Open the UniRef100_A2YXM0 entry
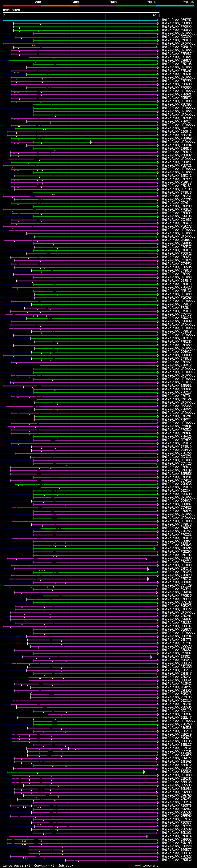 click(x=176, y=199)
